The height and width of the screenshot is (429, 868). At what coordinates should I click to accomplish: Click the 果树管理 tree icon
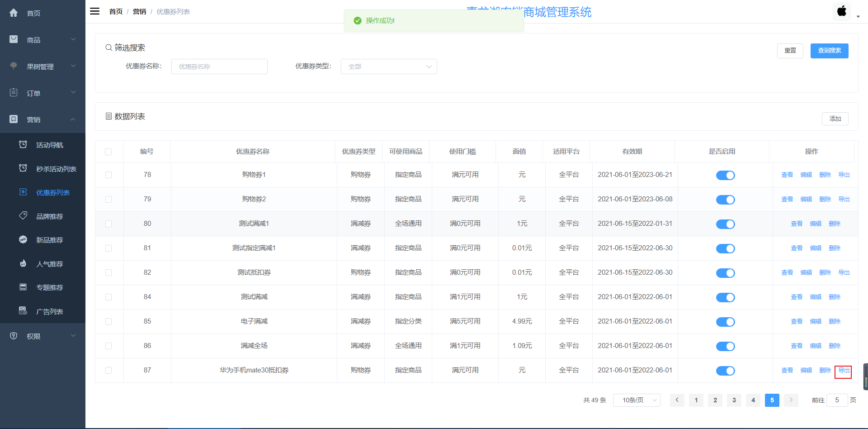tap(14, 66)
